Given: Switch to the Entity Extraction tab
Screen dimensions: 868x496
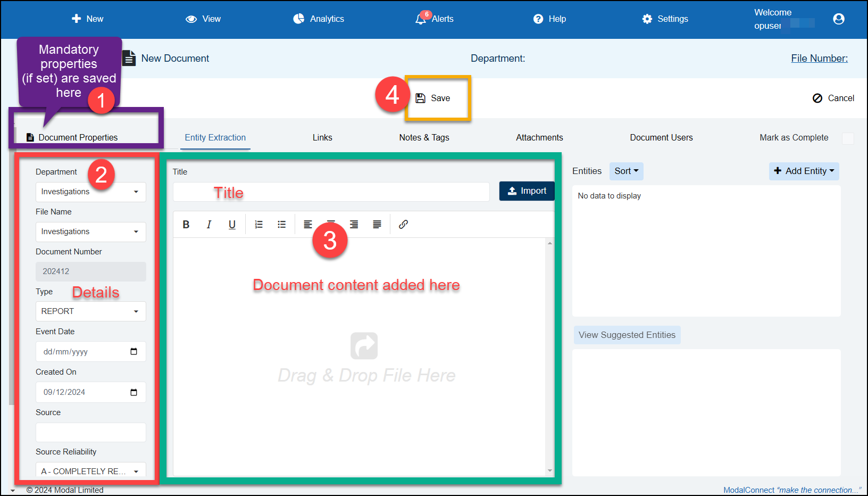Looking at the screenshot, I should point(215,137).
